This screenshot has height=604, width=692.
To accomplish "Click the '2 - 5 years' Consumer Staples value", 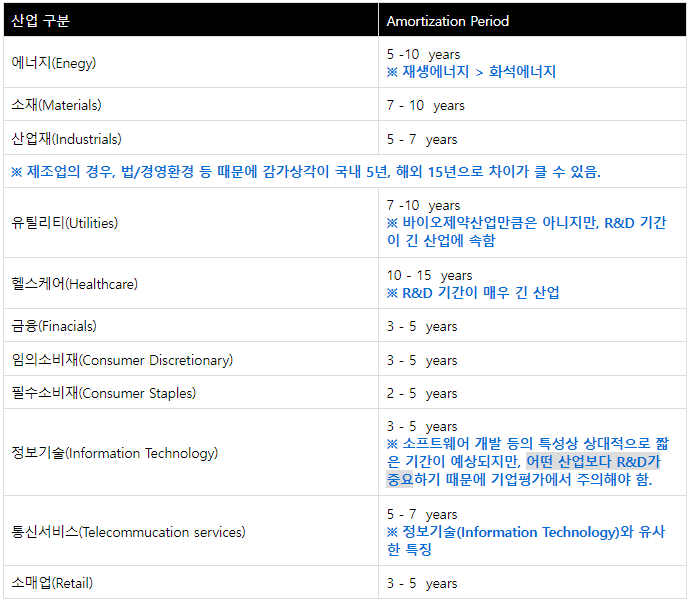I will [421, 393].
